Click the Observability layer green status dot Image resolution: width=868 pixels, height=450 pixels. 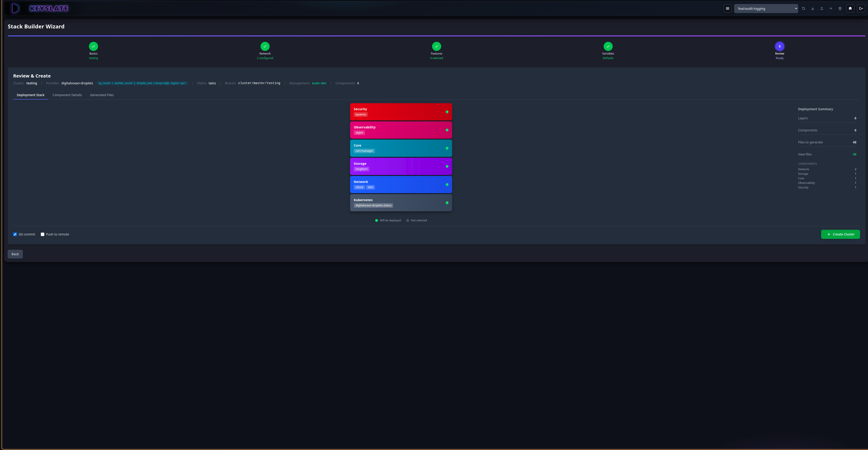click(447, 130)
